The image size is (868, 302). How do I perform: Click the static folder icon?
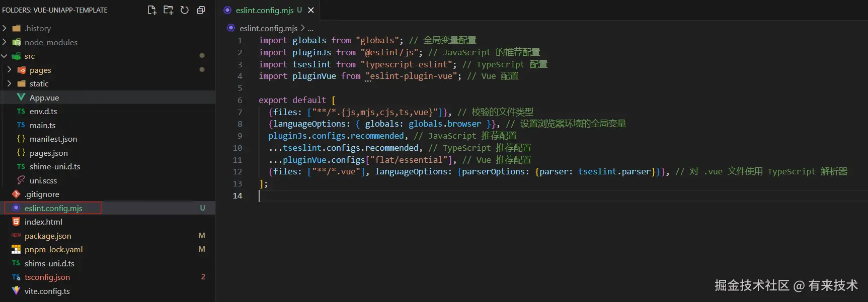21,83
